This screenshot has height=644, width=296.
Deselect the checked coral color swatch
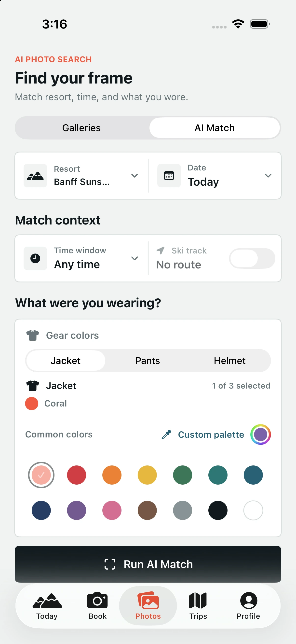click(41, 475)
